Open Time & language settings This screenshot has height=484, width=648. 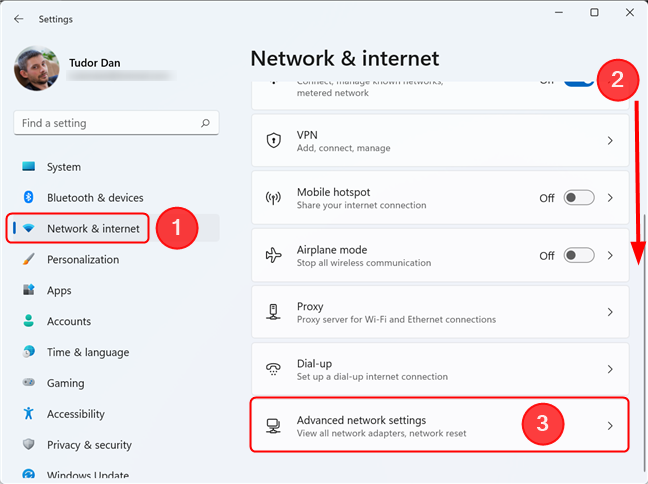[x=116, y=352]
